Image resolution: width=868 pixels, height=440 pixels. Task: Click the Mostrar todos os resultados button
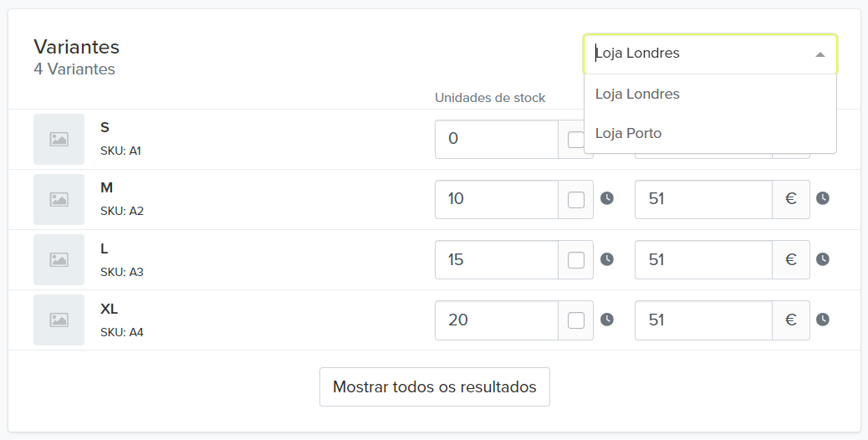tap(435, 387)
